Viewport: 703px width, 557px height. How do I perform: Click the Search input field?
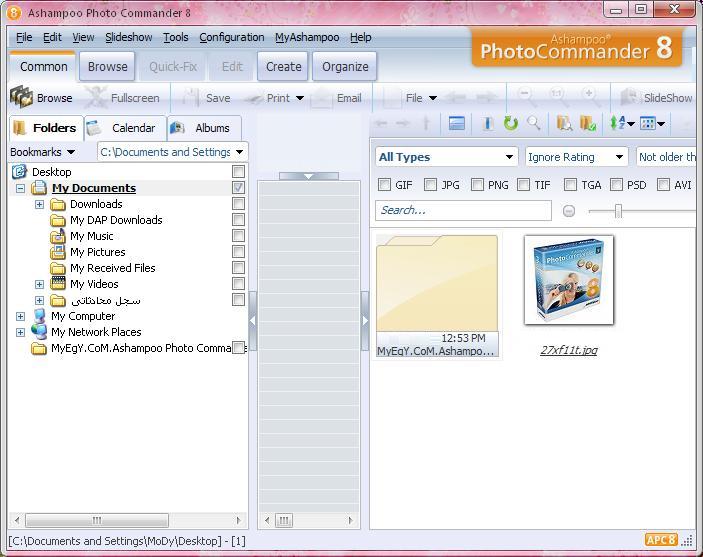[463, 210]
